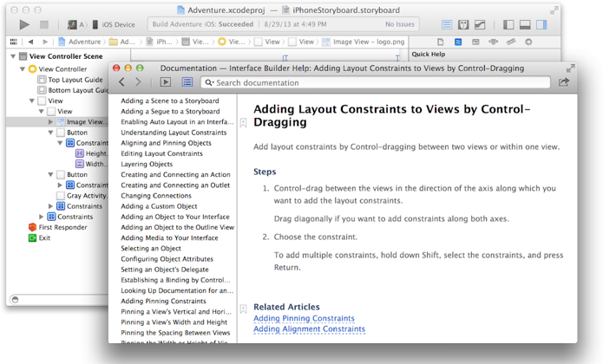
Task: Go back in Xcode jump bar history
Action: point(30,42)
